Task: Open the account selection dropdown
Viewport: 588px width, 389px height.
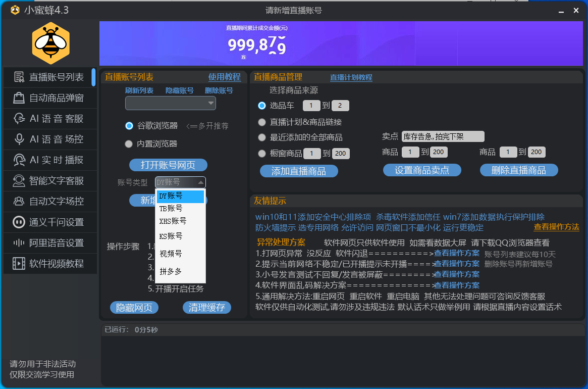Action: pyautogui.click(x=171, y=103)
